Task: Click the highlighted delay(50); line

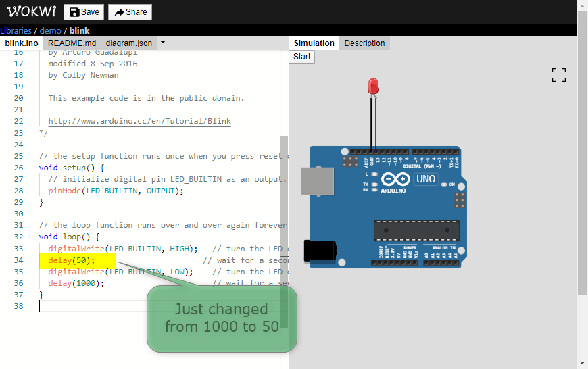Action: [78, 260]
